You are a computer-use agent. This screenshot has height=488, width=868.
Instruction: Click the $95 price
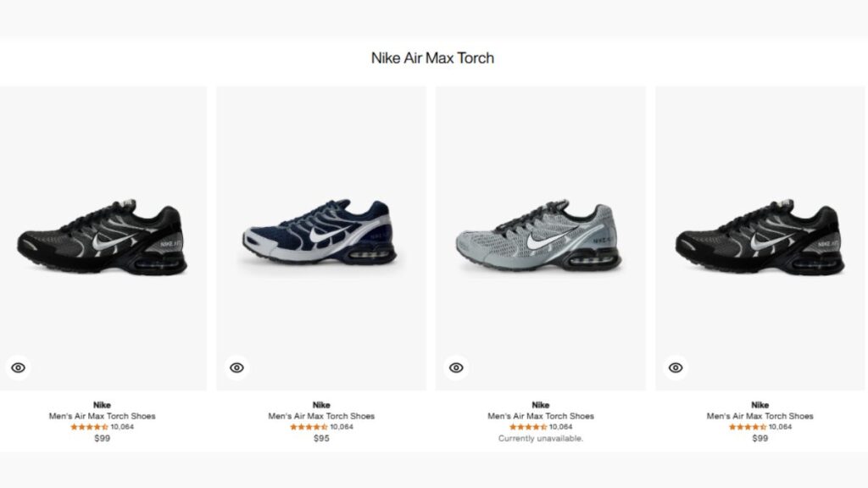click(321, 439)
